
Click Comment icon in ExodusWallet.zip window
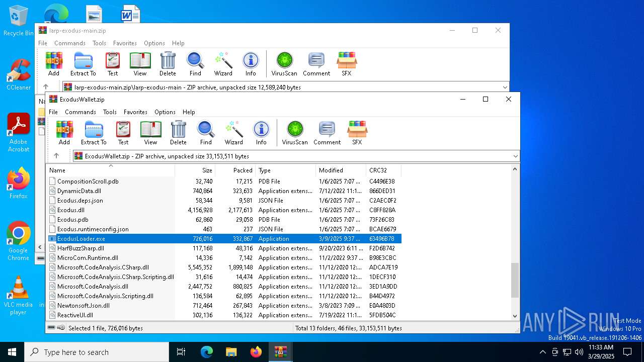(327, 133)
